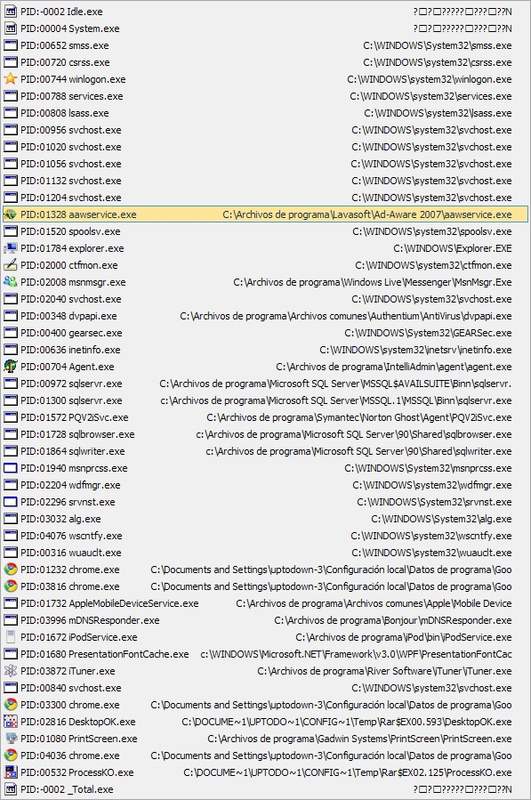Viewport: 531px width, 800px height.
Task: Select PID:01056 svchost.exe entry
Action: click(265, 164)
